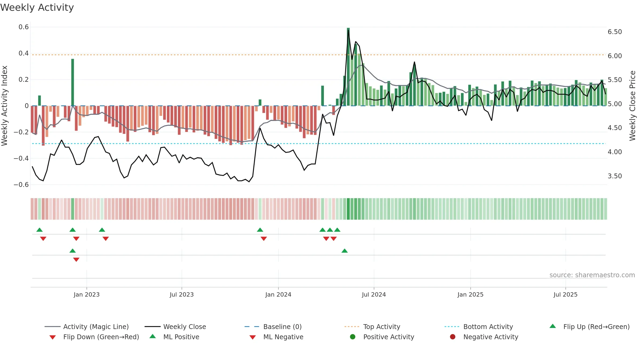Viewport: 644px width, 362px height.
Task: Click the Jul 2025 x-axis label
Action: coord(565,294)
